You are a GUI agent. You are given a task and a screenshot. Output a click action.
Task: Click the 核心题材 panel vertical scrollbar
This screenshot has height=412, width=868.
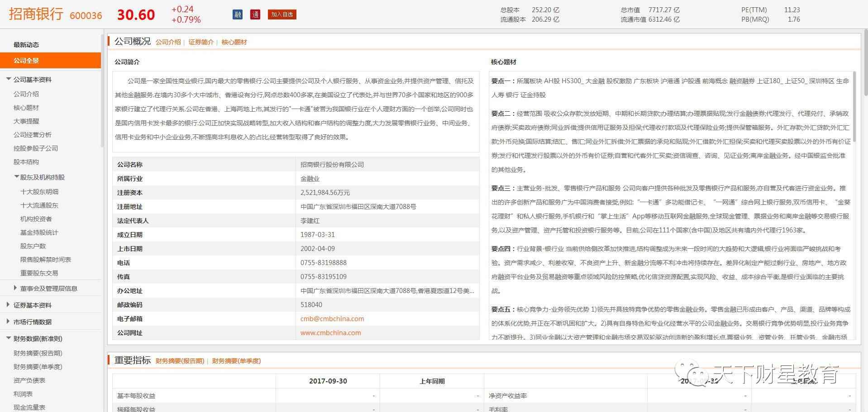(854, 109)
